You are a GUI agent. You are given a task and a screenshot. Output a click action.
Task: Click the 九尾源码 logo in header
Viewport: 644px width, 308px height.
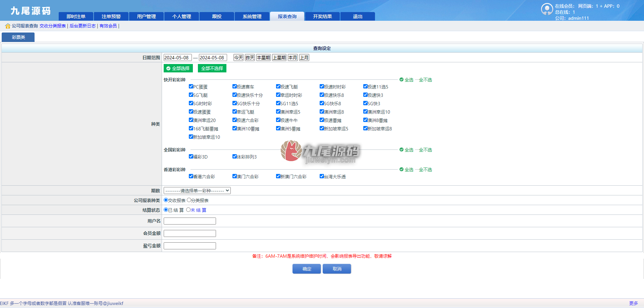(x=31, y=11)
